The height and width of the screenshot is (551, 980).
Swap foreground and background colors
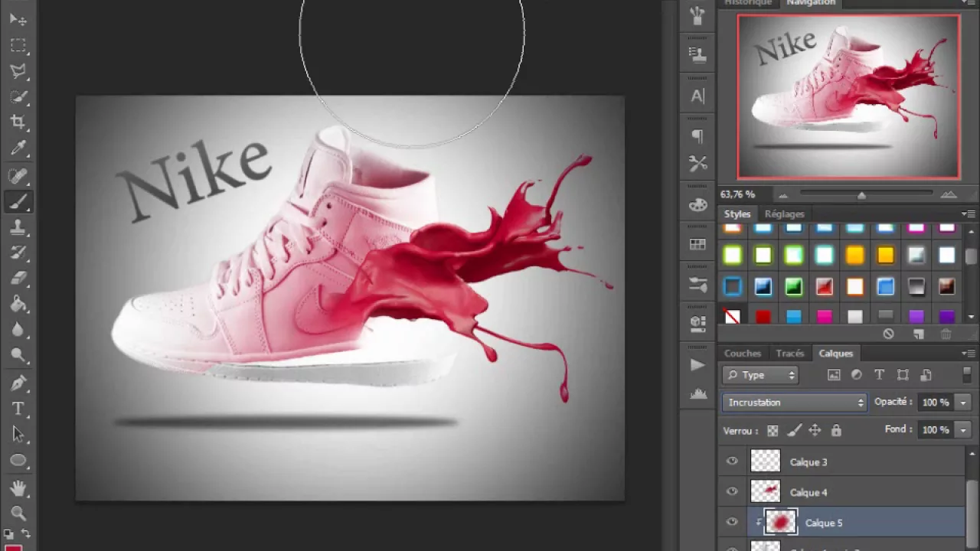click(x=25, y=534)
